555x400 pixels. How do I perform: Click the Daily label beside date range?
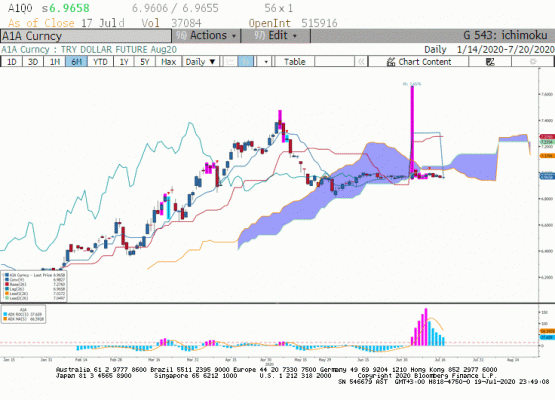[435, 49]
